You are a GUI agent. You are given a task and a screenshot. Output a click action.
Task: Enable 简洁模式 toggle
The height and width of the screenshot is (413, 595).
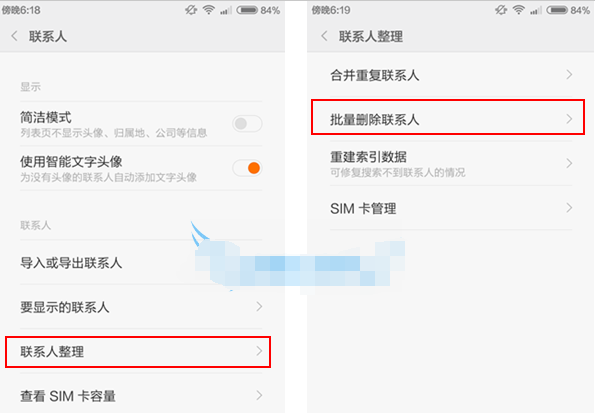(x=247, y=123)
